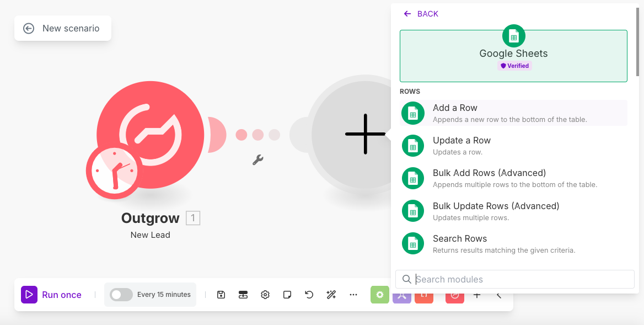Click the save scenario disk icon
Screen dimensions: 644x325
click(221, 295)
